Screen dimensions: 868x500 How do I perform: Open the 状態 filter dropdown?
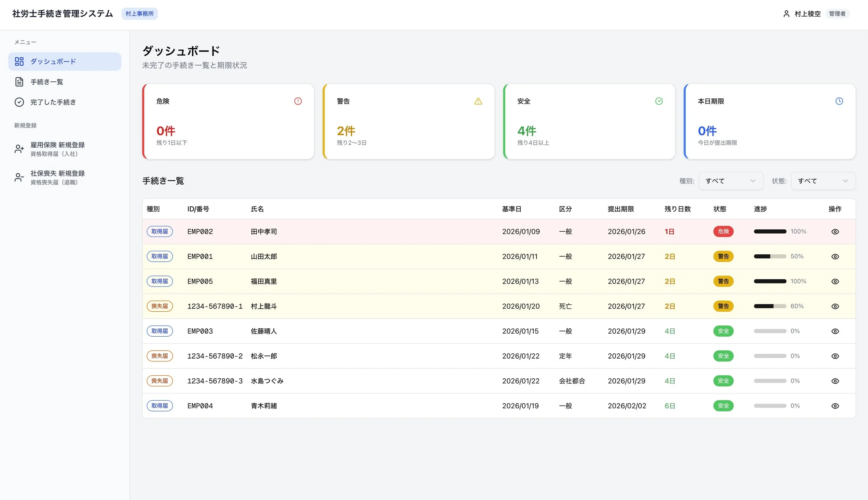tap(823, 181)
